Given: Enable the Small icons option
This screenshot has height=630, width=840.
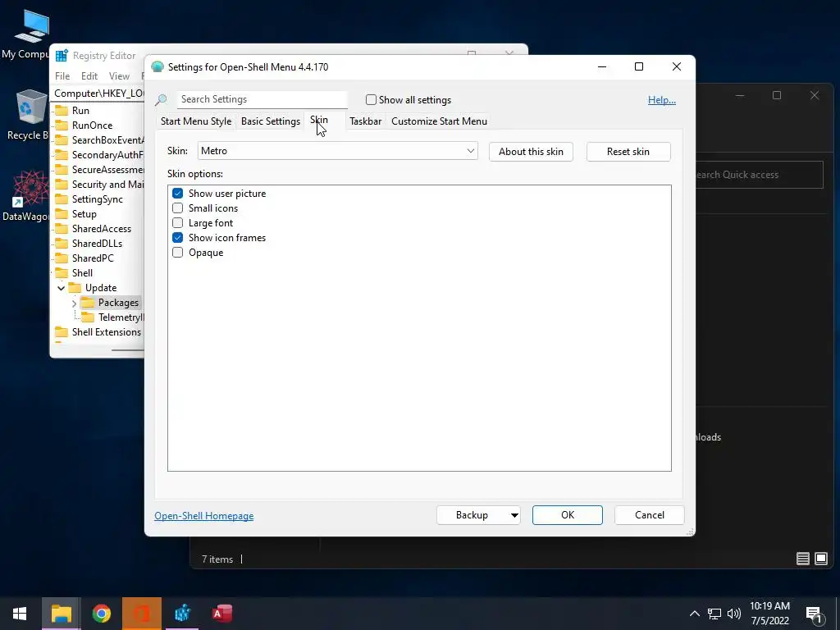Looking at the screenshot, I should [177, 208].
